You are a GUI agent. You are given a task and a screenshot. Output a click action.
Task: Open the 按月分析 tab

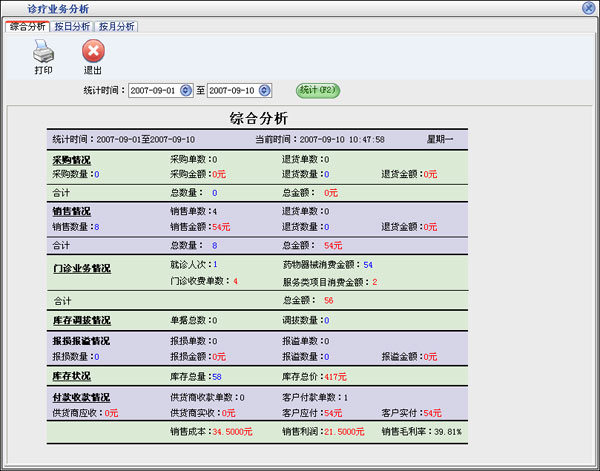pyautogui.click(x=117, y=26)
